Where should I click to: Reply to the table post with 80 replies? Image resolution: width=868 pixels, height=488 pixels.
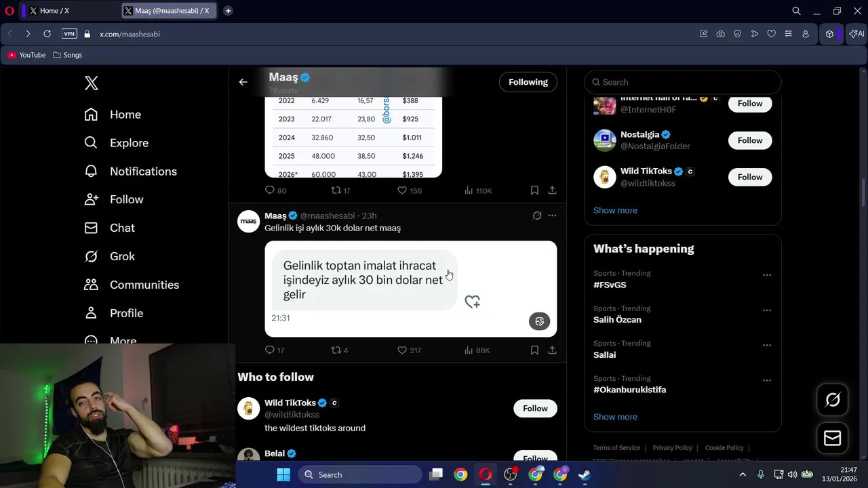tap(270, 190)
